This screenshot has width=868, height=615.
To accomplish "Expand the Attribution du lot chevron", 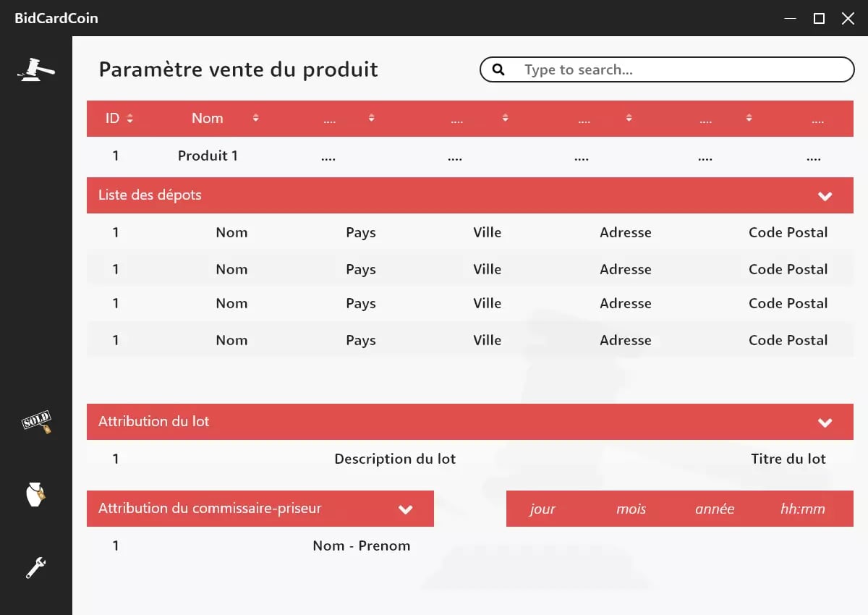I will 825,423.
